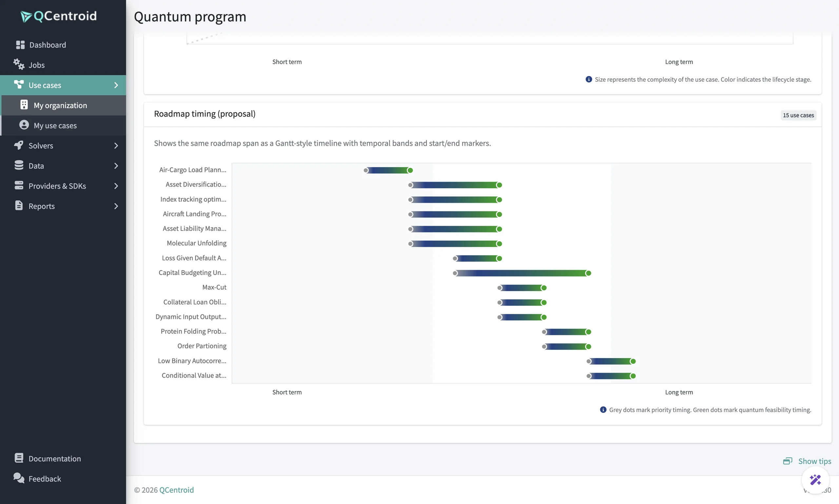Viewport: 839px width, 504px height.
Task: Click Roadmap timing (proposal) heading
Action: tap(205, 114)
